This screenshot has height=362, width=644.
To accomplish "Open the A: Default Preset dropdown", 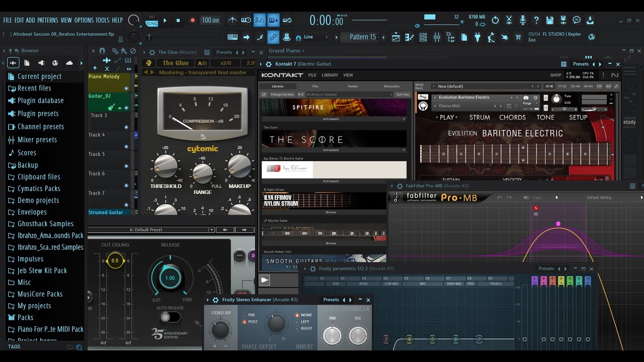I will [151, 230].
